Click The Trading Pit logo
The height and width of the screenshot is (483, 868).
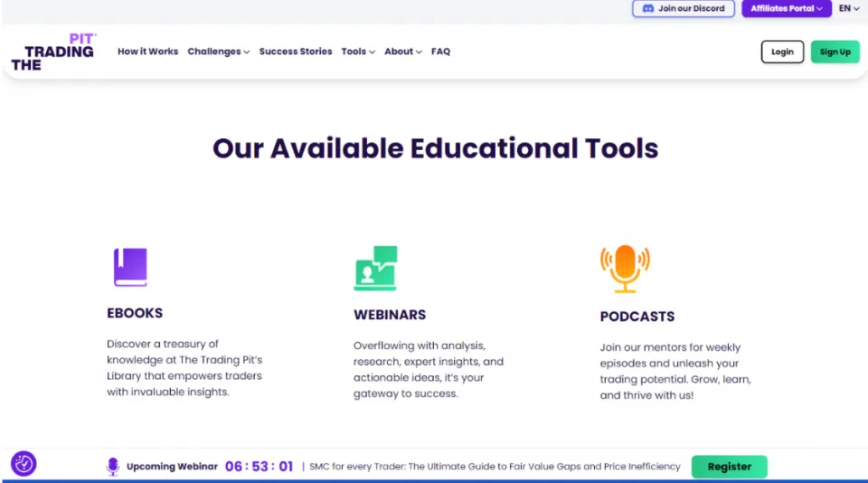point(53,52)
